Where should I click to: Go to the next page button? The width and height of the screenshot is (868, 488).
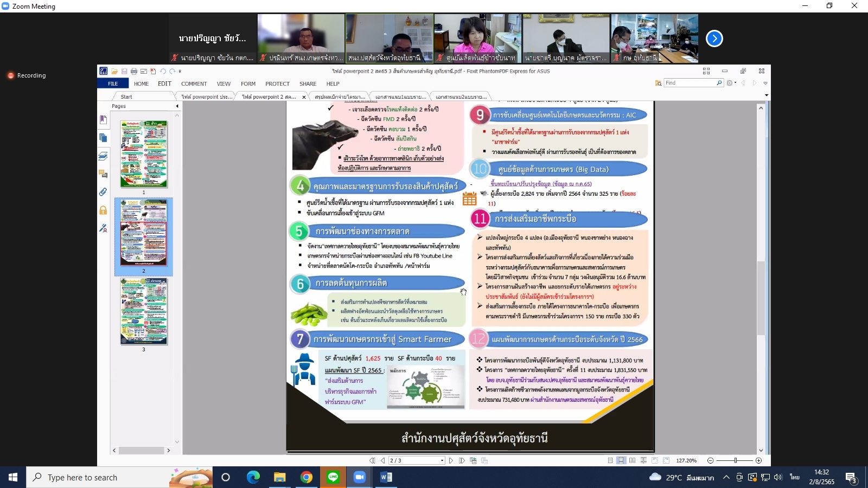pyautogui.click(x=451, y=460)
